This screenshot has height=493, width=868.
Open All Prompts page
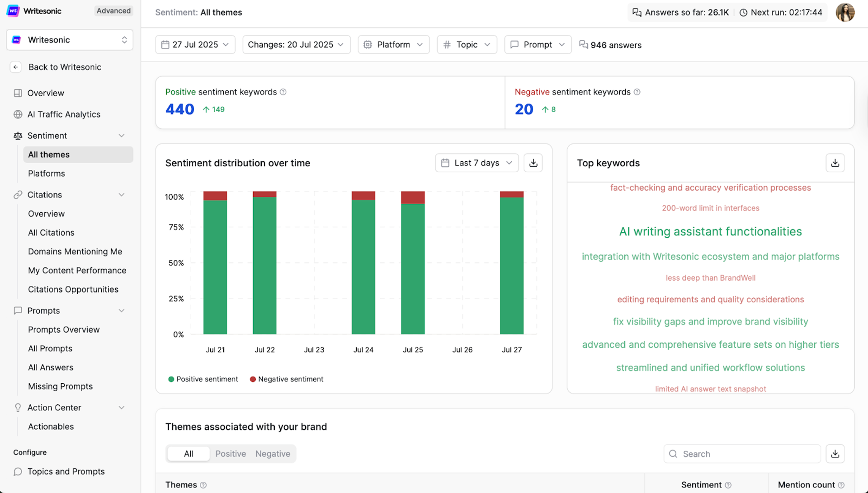pyautogui.click(x=50, y=348)
